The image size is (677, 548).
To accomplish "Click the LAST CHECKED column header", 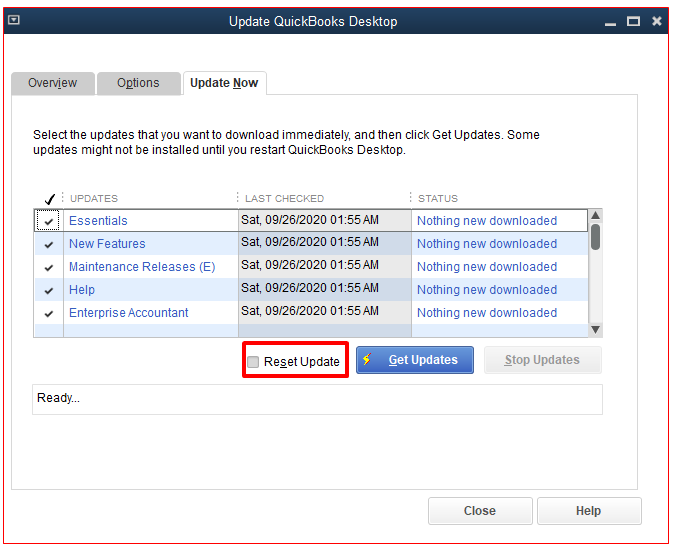I will click(284, 198).
